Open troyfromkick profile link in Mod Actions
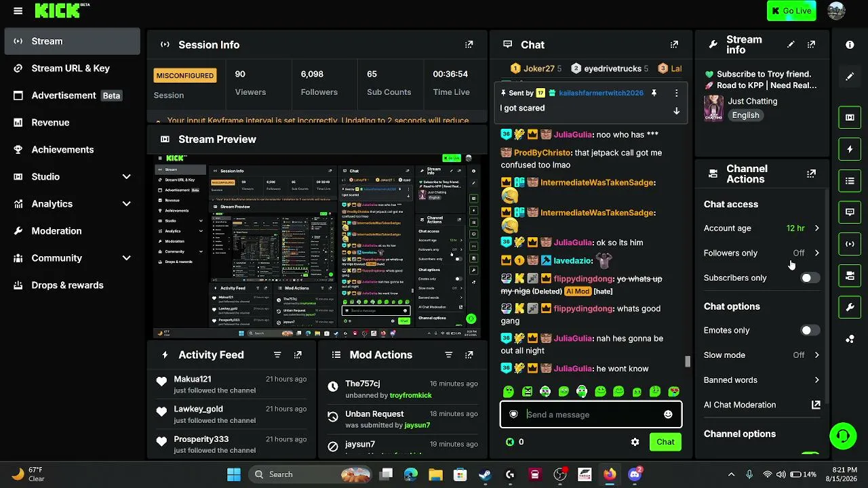 pos(411,395)
